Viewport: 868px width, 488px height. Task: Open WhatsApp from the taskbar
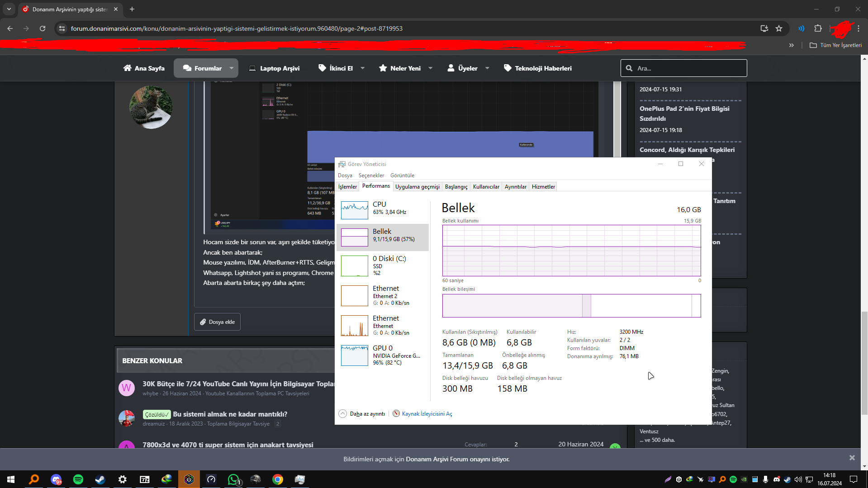click(x=234, y=479)
